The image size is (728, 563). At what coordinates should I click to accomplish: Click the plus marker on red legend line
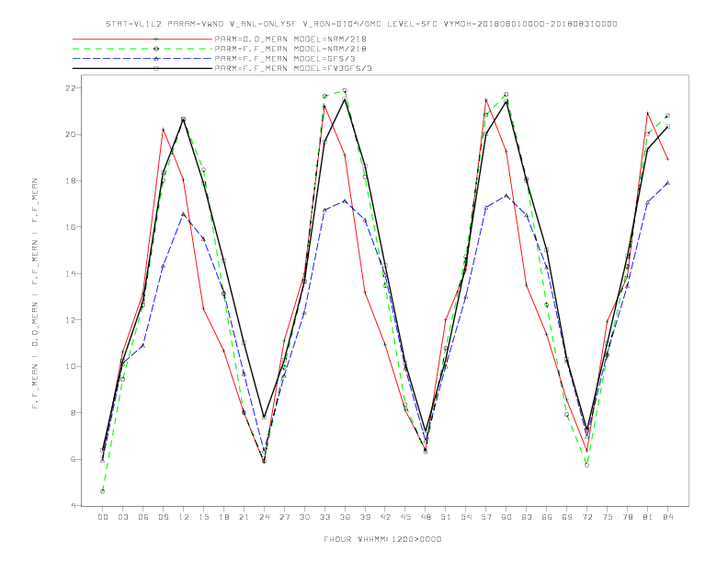tap(156, 39)
